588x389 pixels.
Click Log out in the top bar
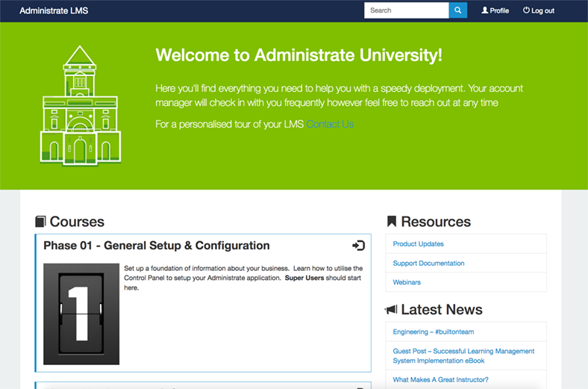[539, 10]
